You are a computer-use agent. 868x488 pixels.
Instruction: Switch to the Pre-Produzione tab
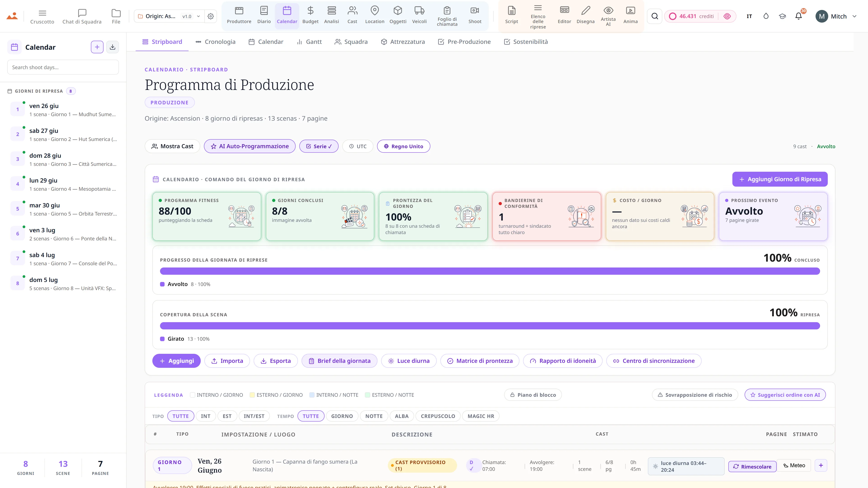[x=464, y=42]
